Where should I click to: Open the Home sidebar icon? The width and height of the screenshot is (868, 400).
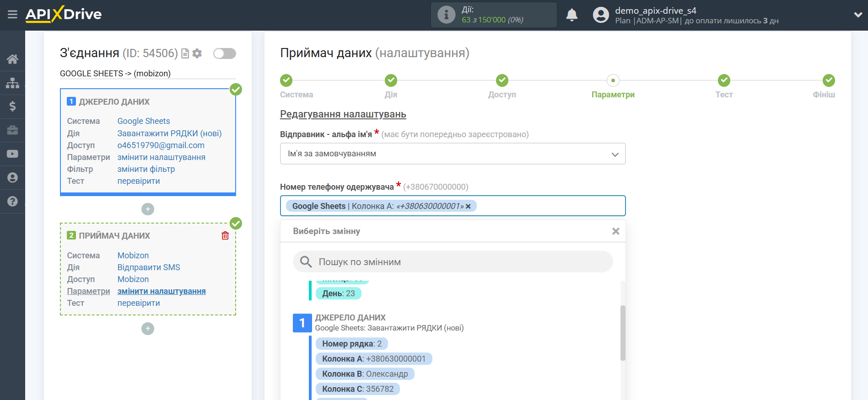click(x=12, y=59)
